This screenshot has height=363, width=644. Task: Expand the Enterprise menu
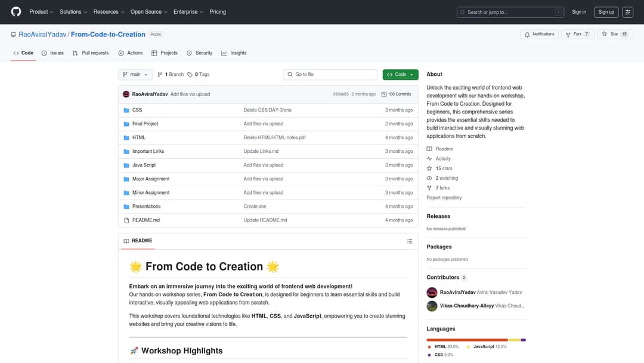(x=188, y=12)
